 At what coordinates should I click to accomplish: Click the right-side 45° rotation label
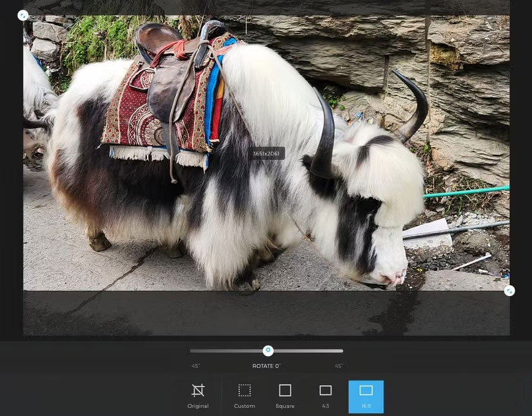pyautogui.click(x=338, y=366)
